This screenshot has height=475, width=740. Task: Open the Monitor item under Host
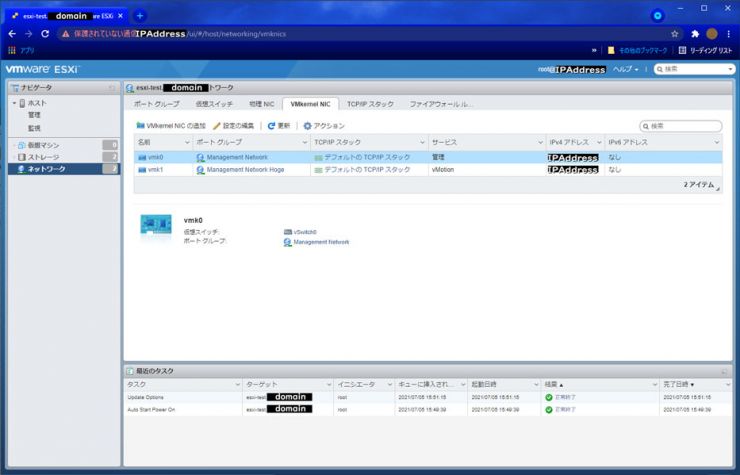(x=34, y=128)
